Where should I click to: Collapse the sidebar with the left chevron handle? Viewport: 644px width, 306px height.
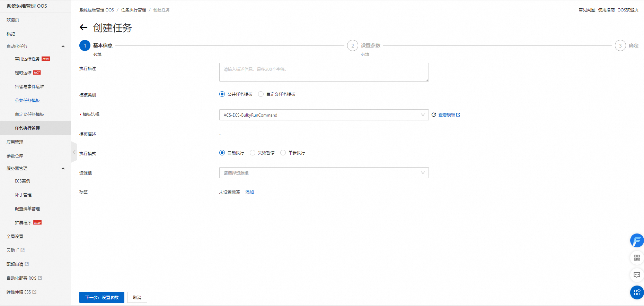(x=74, y=152)
